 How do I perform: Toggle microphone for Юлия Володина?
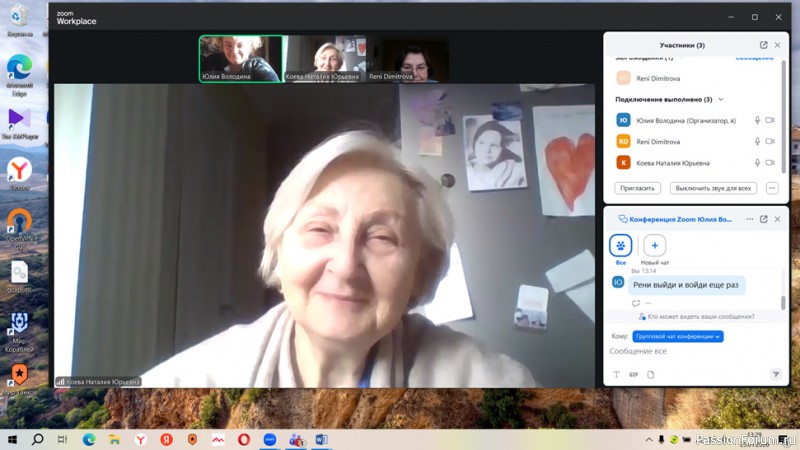click(x=758, y=120)
